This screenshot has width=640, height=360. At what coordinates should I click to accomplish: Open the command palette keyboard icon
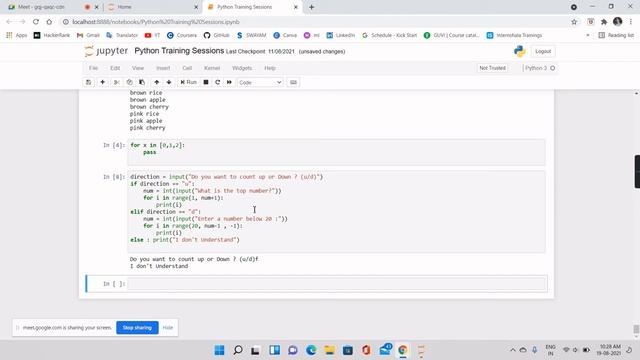293,82
